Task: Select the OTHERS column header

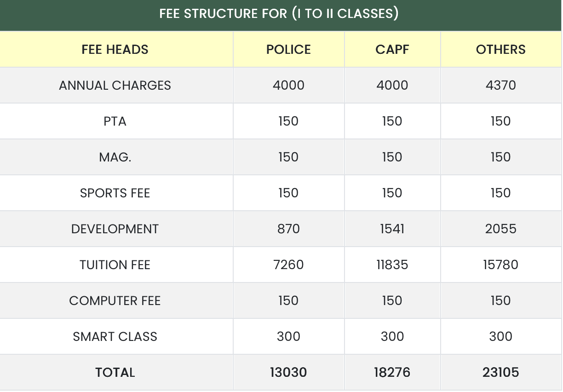Action: click(x=500, y=50)
